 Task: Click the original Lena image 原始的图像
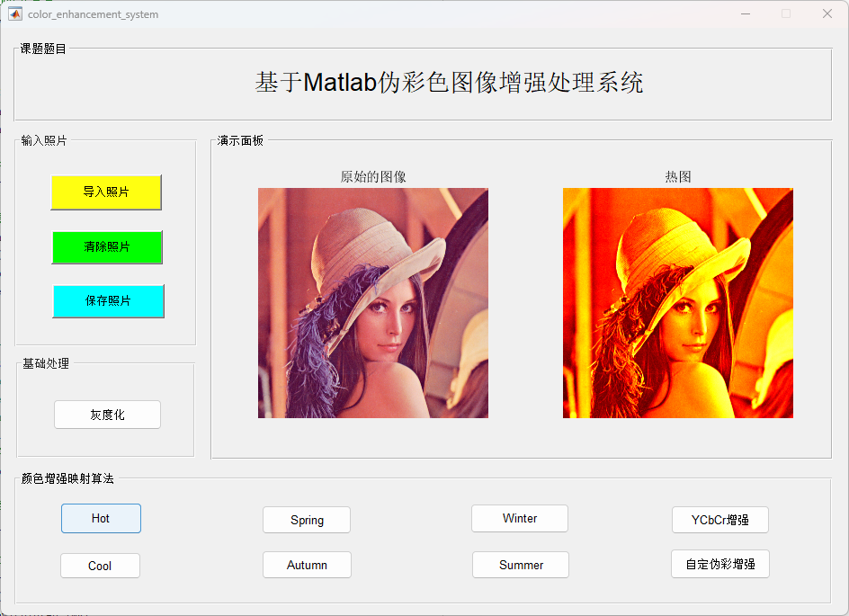tap(373, 303)
